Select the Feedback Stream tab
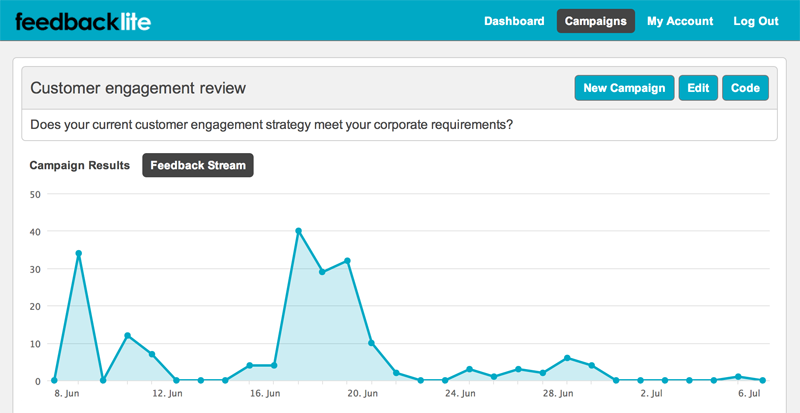The height and width of the screenshot is (413, 800). (198, 166)
